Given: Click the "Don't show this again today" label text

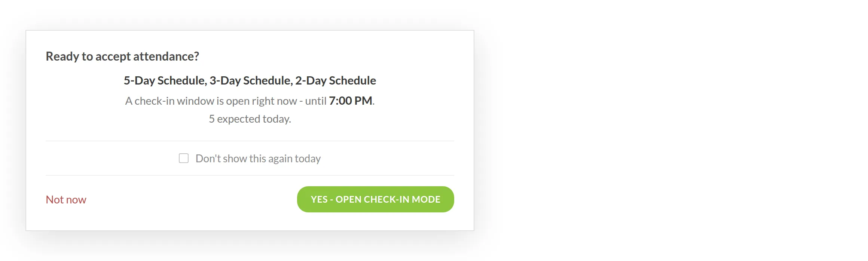Looking at the screenshot, I should coord(258,159).
